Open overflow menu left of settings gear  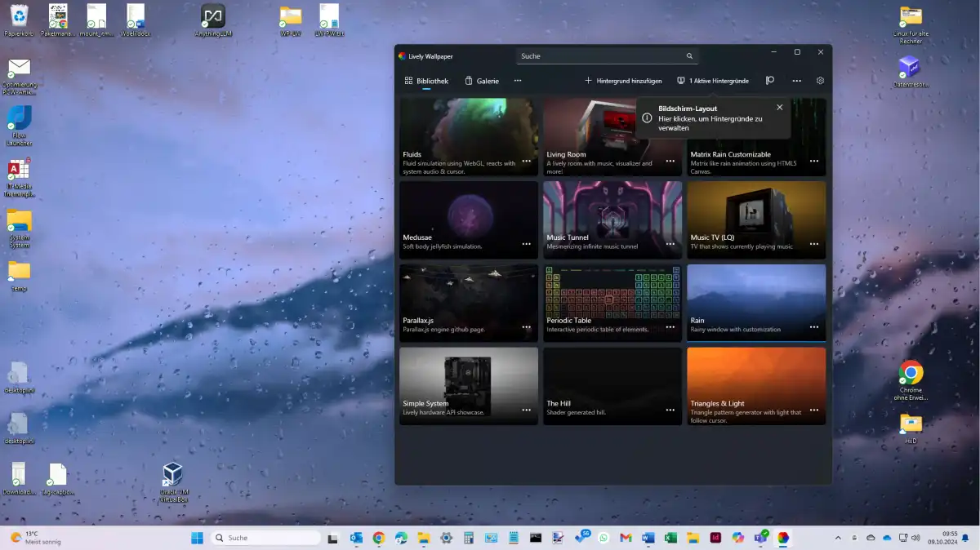pyautogui.click(x=796, y=81)
